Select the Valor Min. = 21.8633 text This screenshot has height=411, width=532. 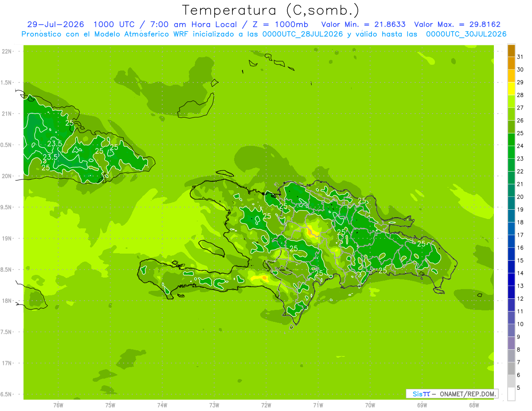[363, 24]
